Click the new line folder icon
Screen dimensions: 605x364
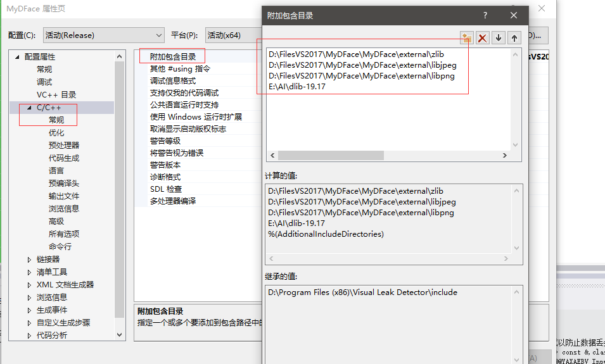(x=466, y=38)
